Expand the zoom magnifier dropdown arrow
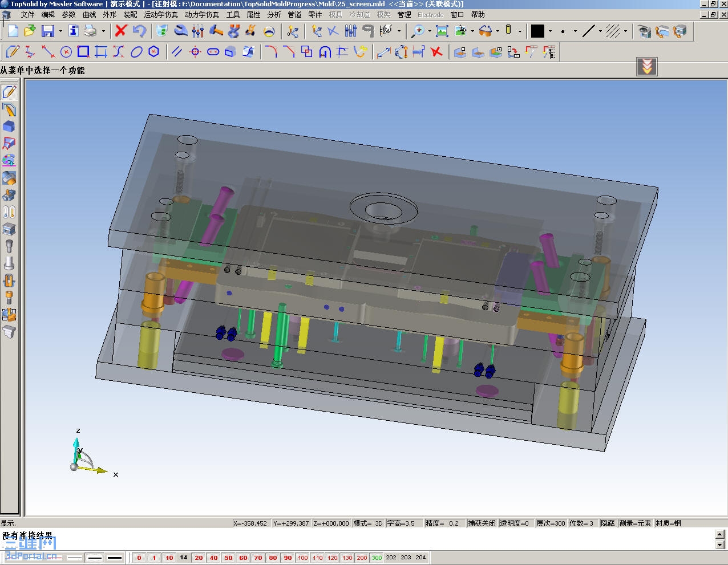The image size is (728, 565). pyautogui.click(x=430, y=31)
